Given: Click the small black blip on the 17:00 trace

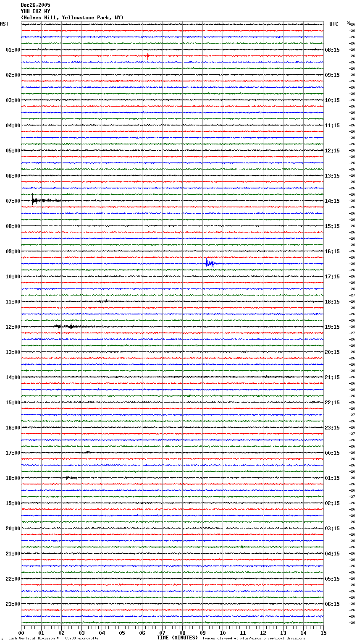Looking at the screenshot, I should click(x=87, y=452).
